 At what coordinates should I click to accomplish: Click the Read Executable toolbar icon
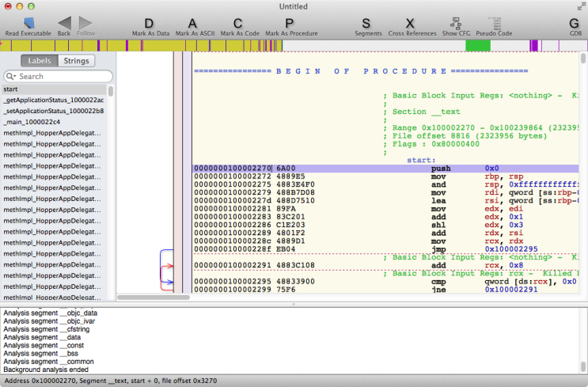[x=28, y=23]
